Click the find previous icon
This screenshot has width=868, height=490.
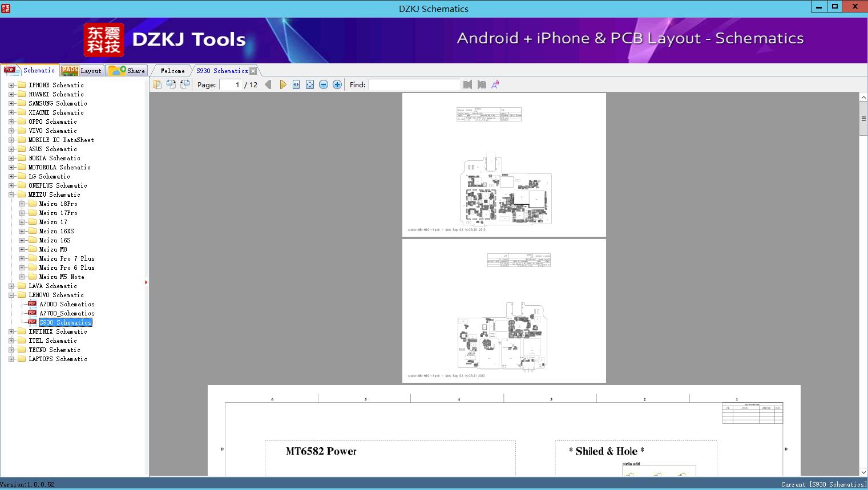click(x=468, y=84)
